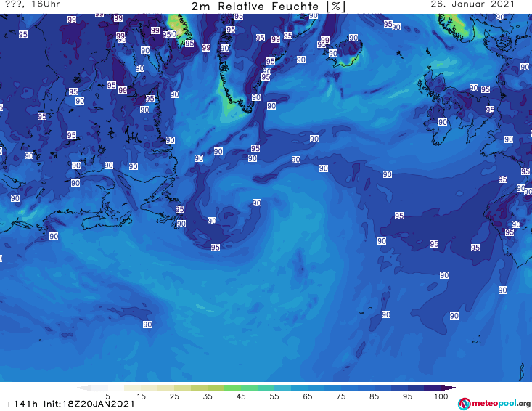Click the '75' value on the color scale
Screen dimensions: 532x411
point(340,396)
